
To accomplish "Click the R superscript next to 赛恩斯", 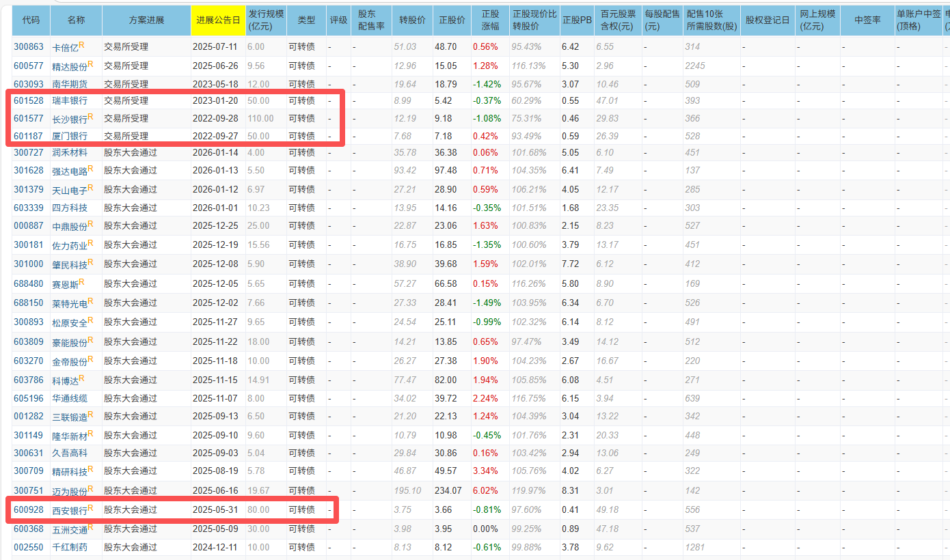I will 81,281.
